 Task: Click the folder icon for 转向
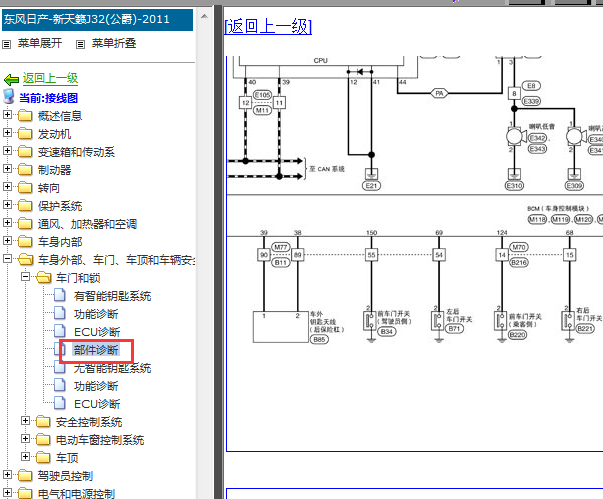[x=25, y=187]
